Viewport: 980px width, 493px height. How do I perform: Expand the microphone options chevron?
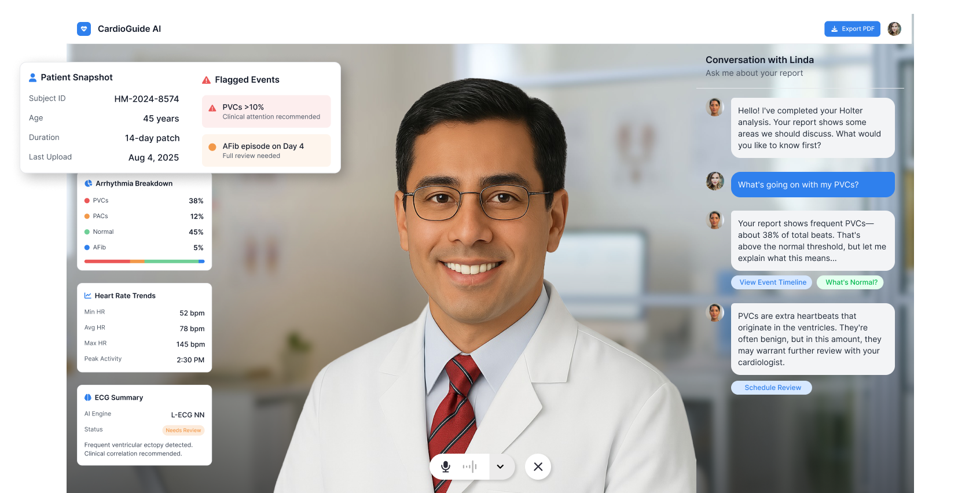click(x=500, y=467)
